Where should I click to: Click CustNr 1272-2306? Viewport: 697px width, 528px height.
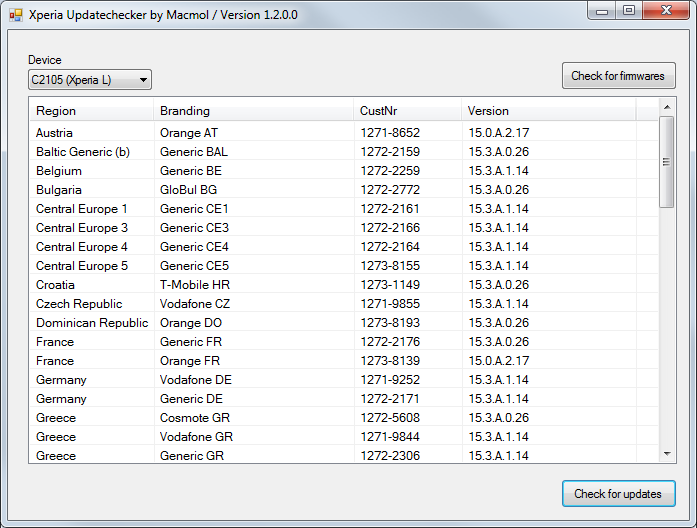[390, 456]
